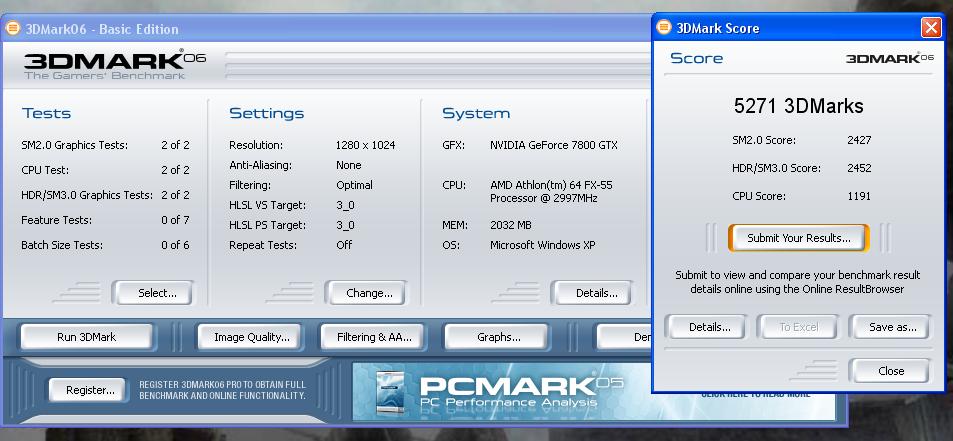Click the Resolution value 1280 x 1024
953x441 pixels.
[365, 145]
